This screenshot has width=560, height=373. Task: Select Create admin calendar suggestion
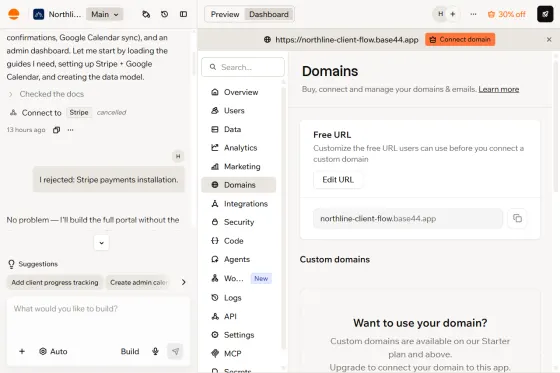click(x=139, y=282)
